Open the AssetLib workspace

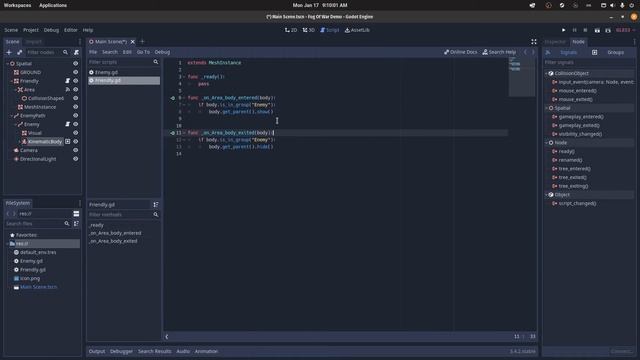[357, 30]
